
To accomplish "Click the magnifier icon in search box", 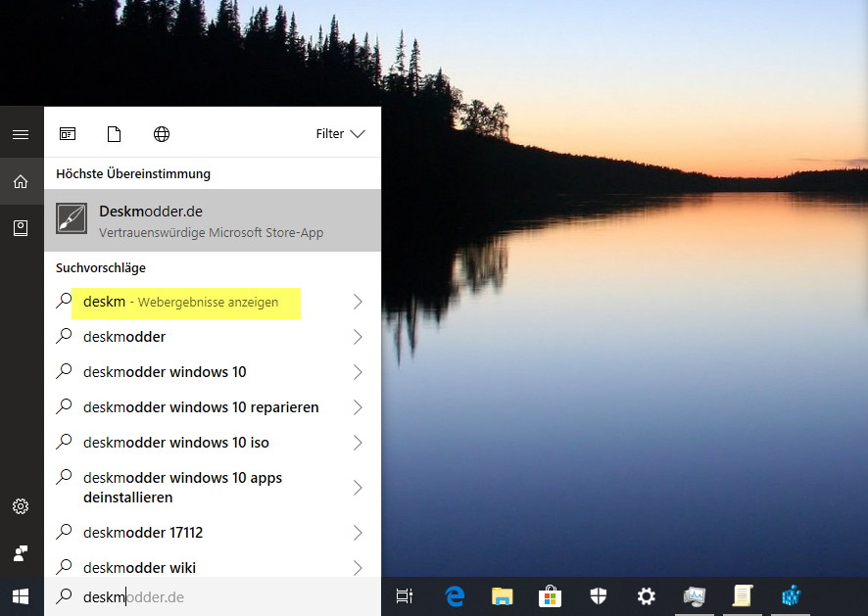I will pos(65,596).
